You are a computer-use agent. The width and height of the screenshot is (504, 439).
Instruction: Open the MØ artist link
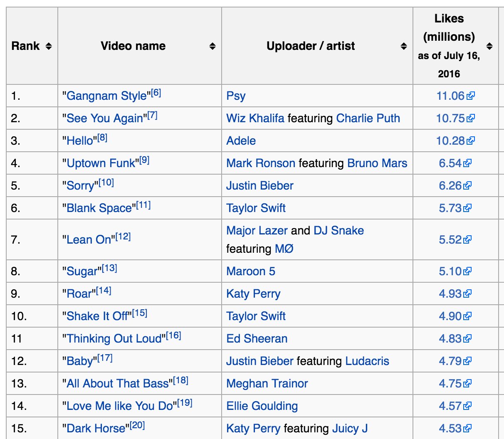pyautogui.click(x=284, y=249)
